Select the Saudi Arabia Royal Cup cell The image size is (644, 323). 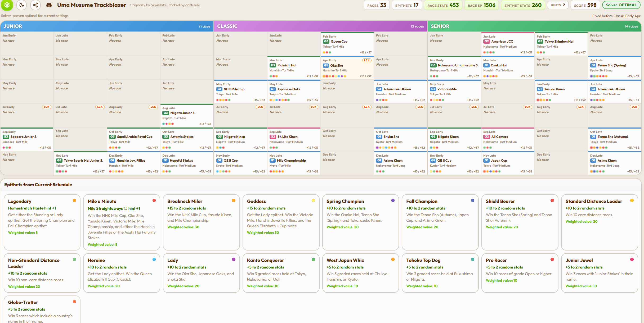133,139
